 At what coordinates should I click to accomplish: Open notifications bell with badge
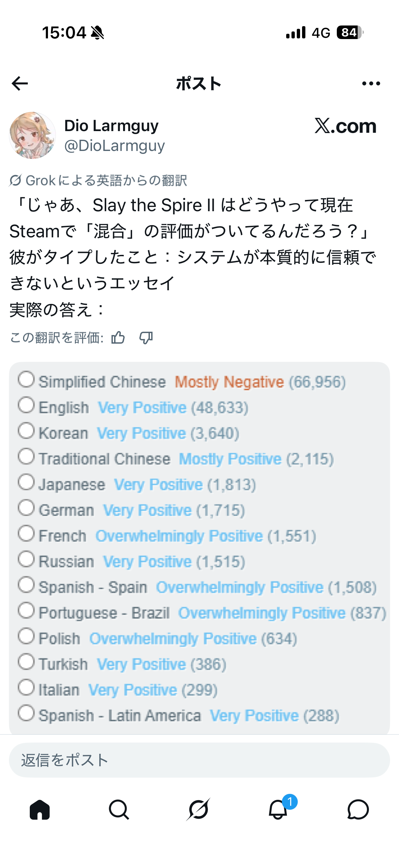(x=278, y=809)
